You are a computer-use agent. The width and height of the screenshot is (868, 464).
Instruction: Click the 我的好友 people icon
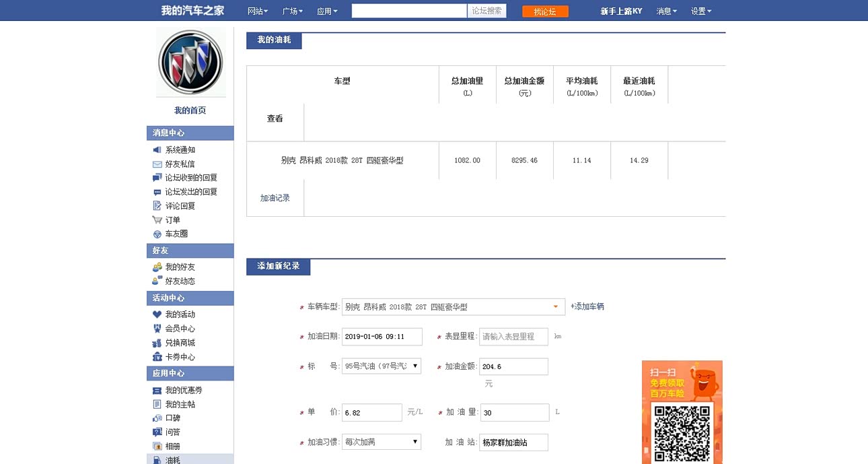(x=157, y=267)
